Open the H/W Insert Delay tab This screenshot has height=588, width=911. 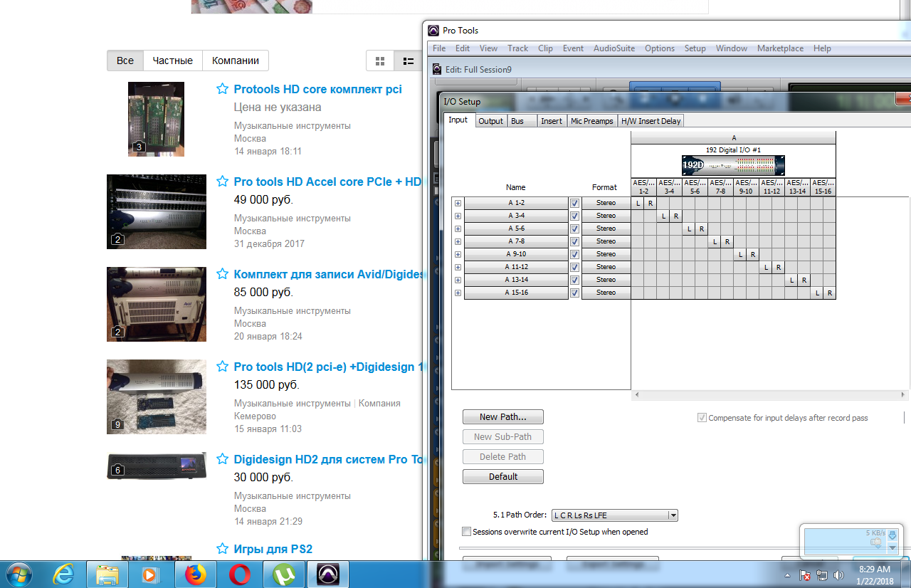click(651, 121)
